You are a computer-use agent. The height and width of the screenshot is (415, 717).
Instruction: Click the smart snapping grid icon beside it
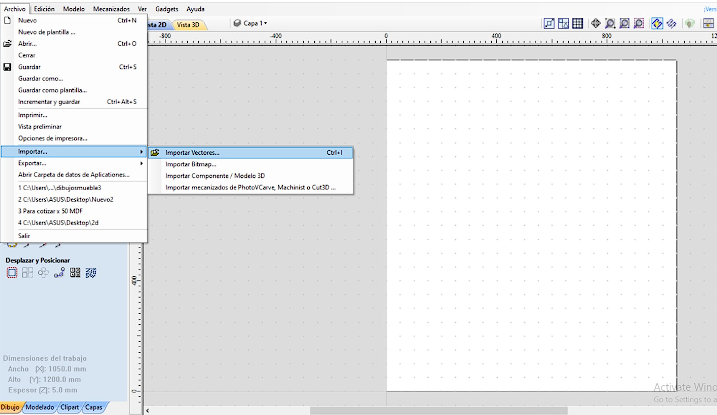click(563, 23)
